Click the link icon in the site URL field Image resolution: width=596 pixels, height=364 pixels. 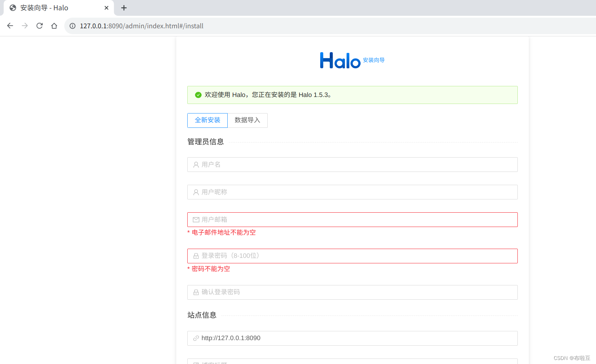195,338
